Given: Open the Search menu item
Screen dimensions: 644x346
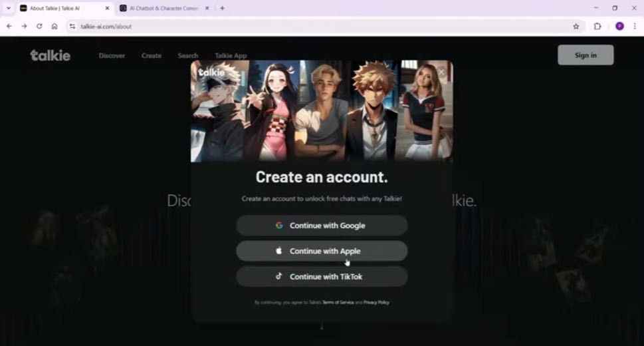Looking at the screenshot, I should point(188,55).
